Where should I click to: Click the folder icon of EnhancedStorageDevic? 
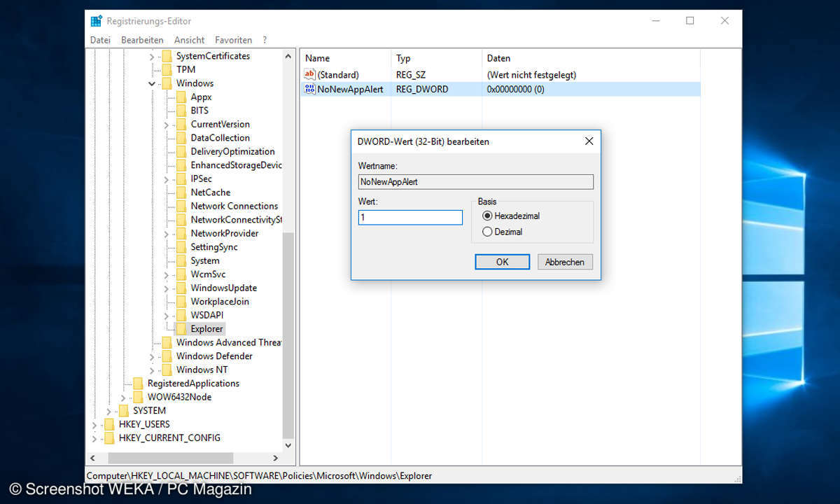click(x=181, y=165)
